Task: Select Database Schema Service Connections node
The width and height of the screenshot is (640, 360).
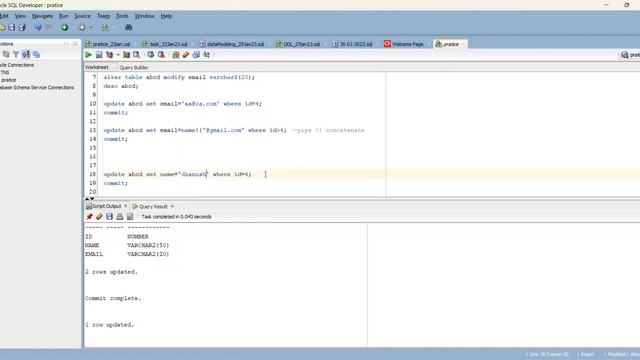Action: pyautogui.click(x=37, y=87)
